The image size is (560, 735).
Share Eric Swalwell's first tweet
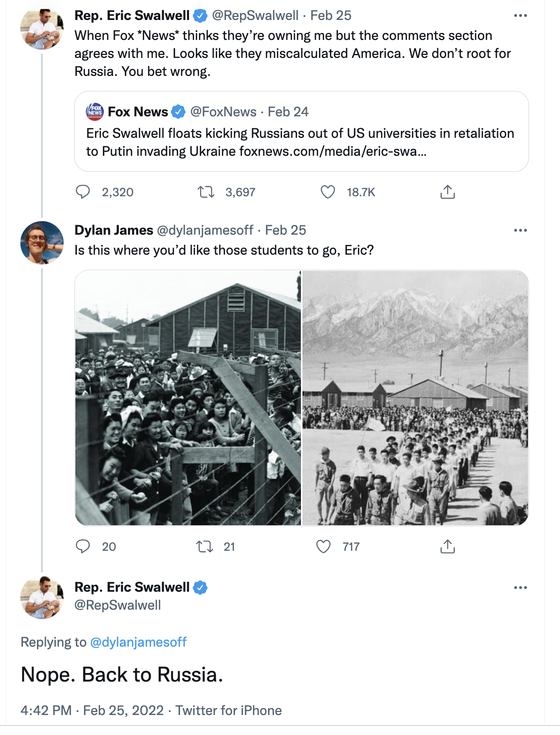[448, 192]
